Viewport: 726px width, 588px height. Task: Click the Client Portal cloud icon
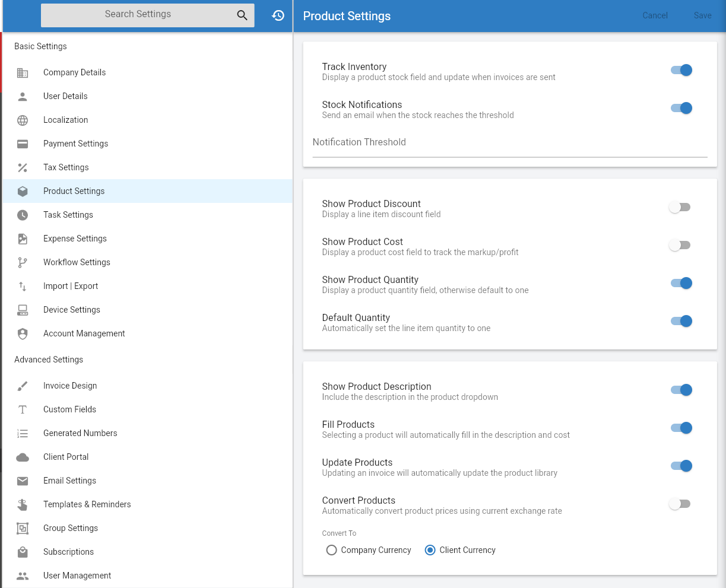click(x=23, y=457)
